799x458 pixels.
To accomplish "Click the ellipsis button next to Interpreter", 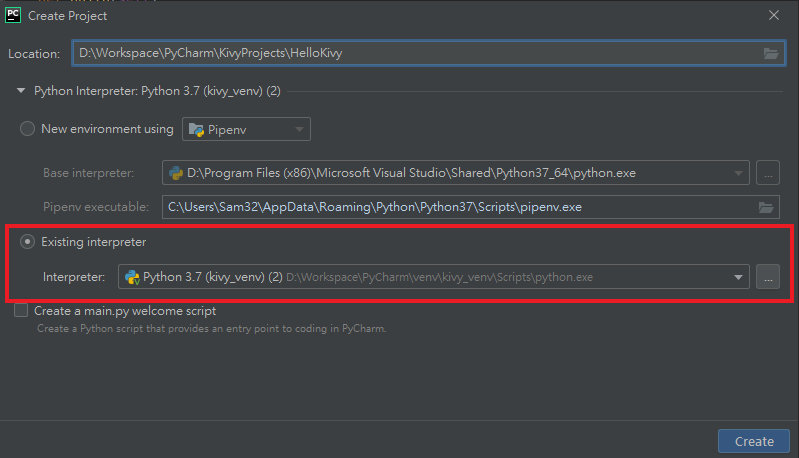I will click(768, 277).
